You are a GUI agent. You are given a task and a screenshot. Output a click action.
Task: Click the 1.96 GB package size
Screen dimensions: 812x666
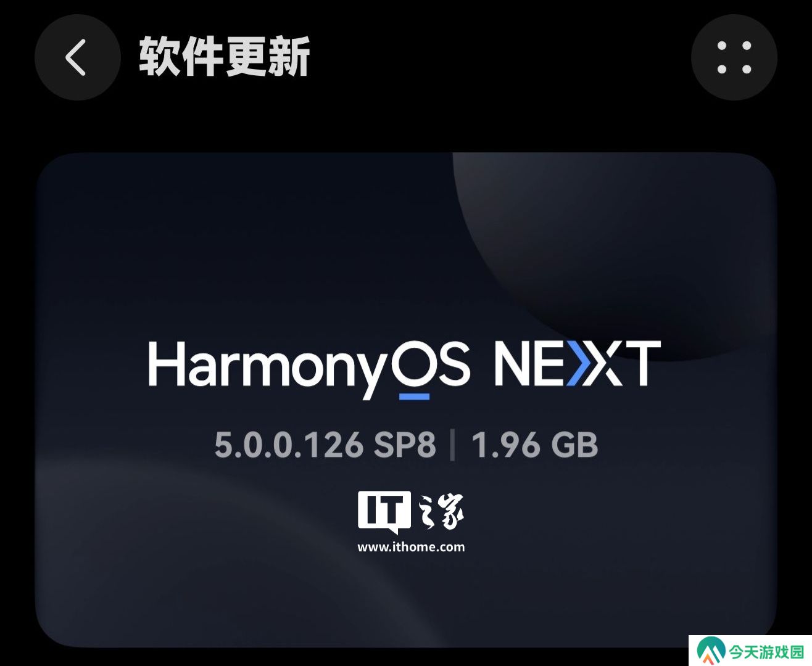[535, 445]
